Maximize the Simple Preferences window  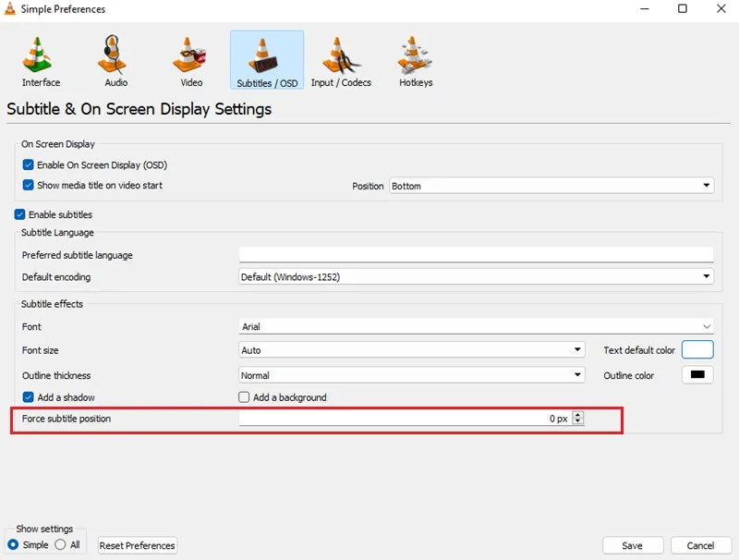point(683,8)
